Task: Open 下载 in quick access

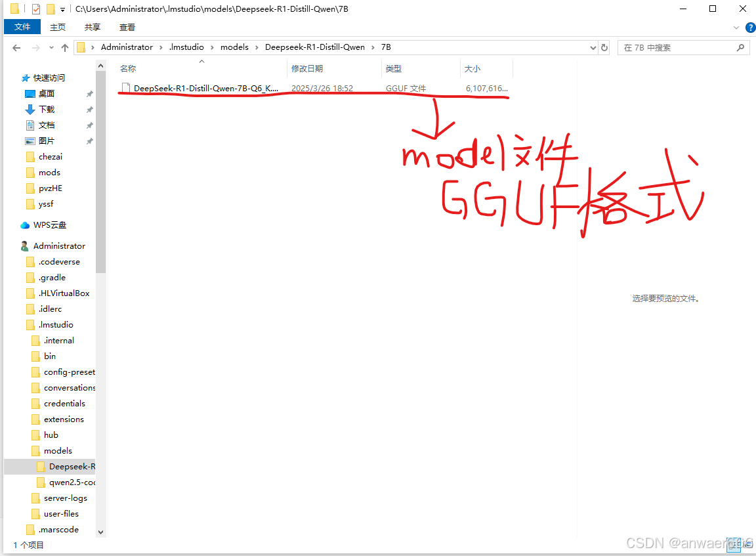Action: point(47,110)
